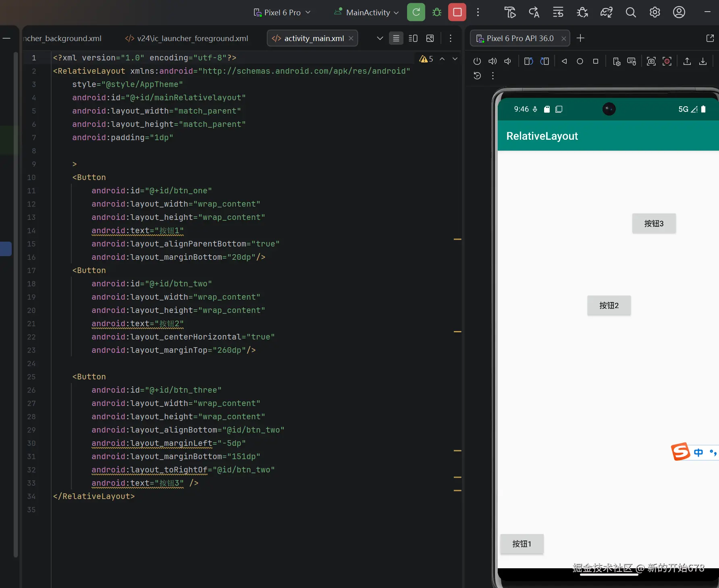Expand the MainActivity run configuration dropdown
This screenshot has height=588, width=719.
tap(367, 12)
